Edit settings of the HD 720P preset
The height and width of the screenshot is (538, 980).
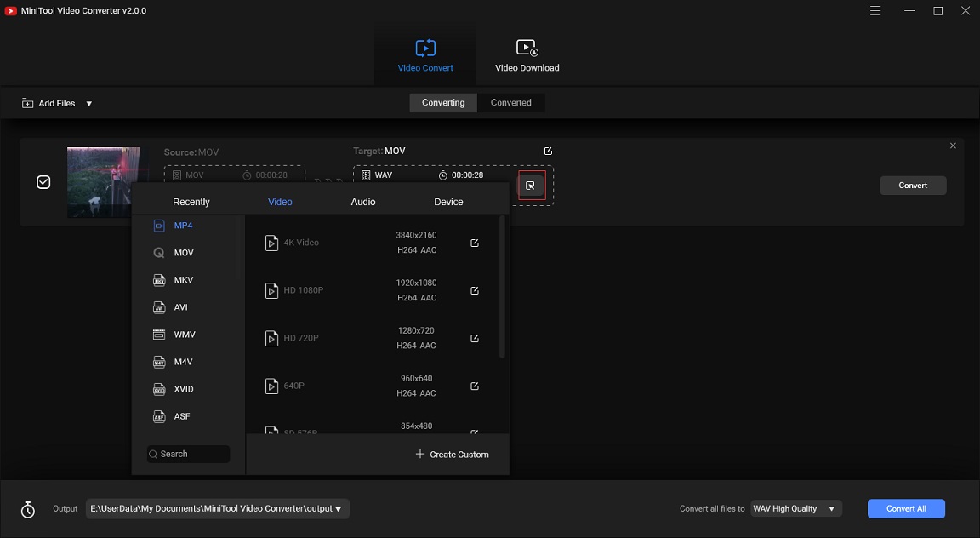475,338
